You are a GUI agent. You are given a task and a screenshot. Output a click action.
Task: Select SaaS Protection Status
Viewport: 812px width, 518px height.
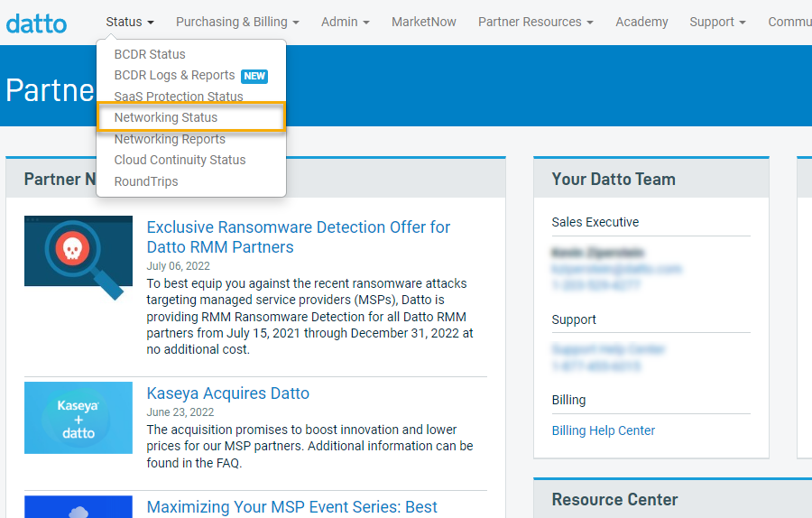pyautogui.click(x=179, y=97)
